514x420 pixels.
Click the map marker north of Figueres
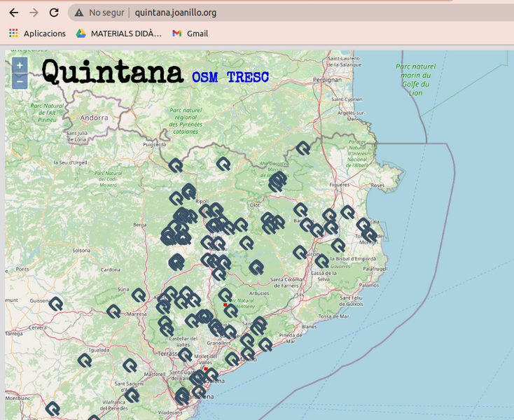point(303,148)
